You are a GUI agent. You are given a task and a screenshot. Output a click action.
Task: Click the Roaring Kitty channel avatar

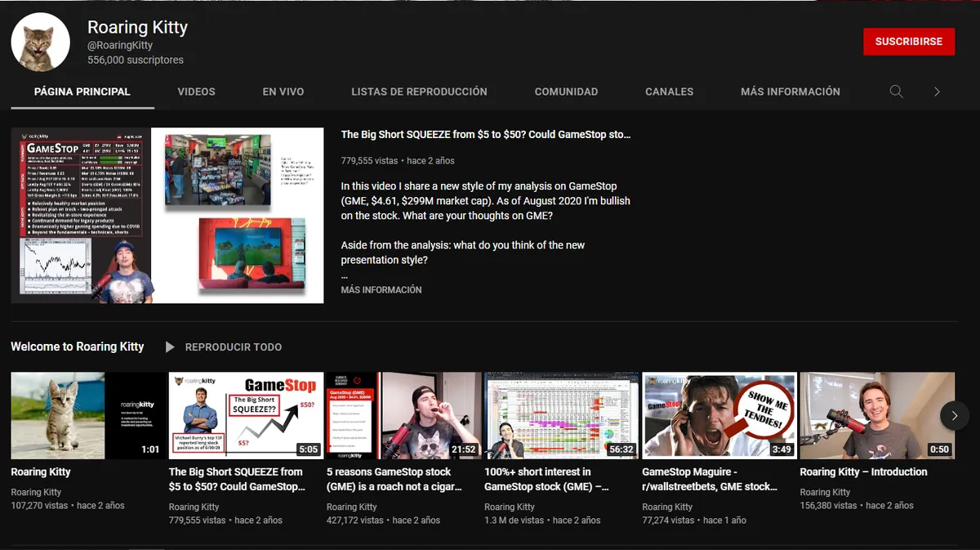tap(40, 42)
